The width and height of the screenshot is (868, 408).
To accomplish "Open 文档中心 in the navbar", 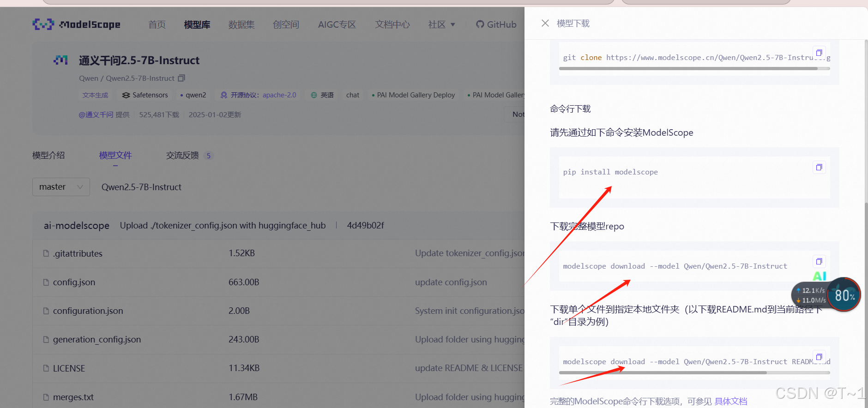I will 392,24.
